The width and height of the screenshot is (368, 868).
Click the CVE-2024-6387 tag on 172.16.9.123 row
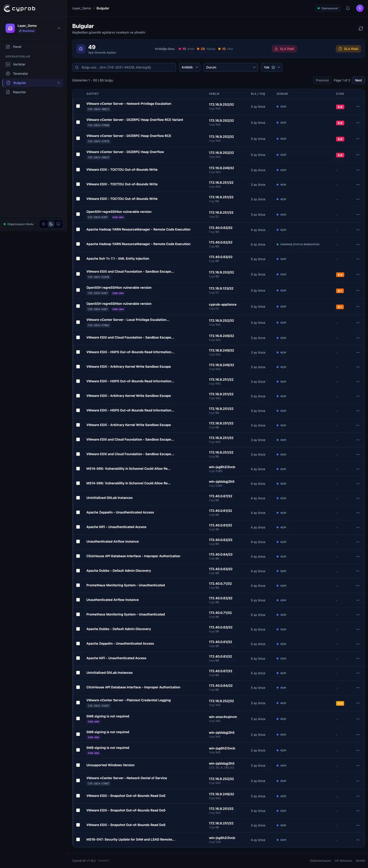click(x=98, y=293)
